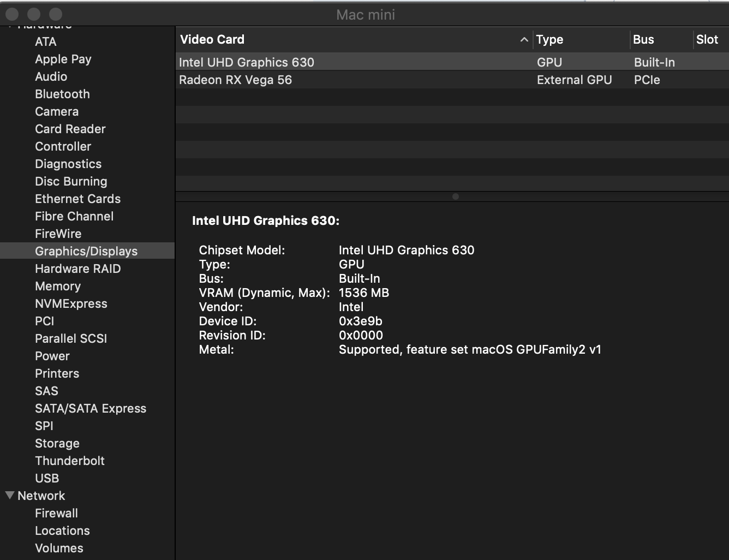
Task: Select SPI in the sidebar
Action: click(44, 426)
